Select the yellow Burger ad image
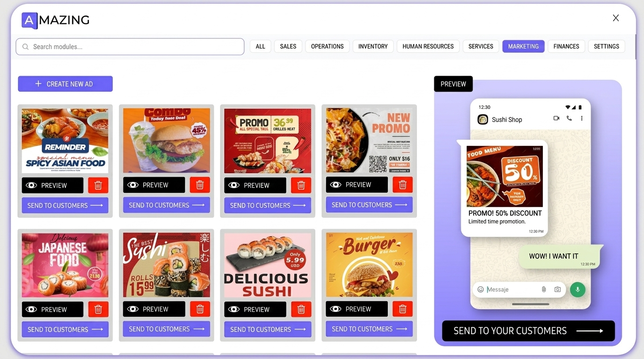This screenshot has width=644, height=359. click(x=369, y=265)
